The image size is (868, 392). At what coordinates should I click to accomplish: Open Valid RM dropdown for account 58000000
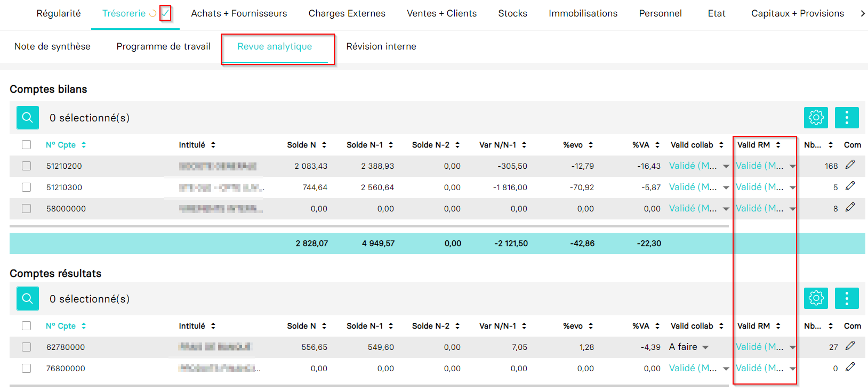tap(766, 208)
